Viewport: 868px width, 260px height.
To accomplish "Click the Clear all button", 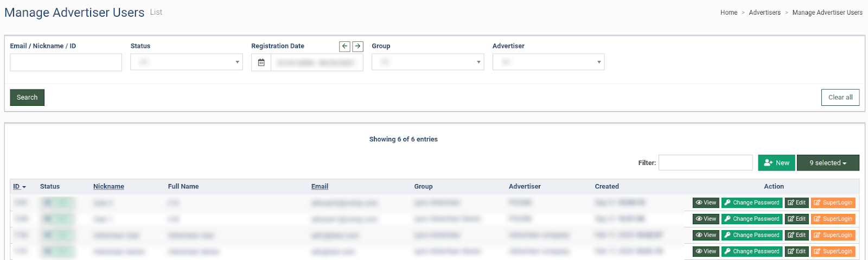I will (840, 98).
